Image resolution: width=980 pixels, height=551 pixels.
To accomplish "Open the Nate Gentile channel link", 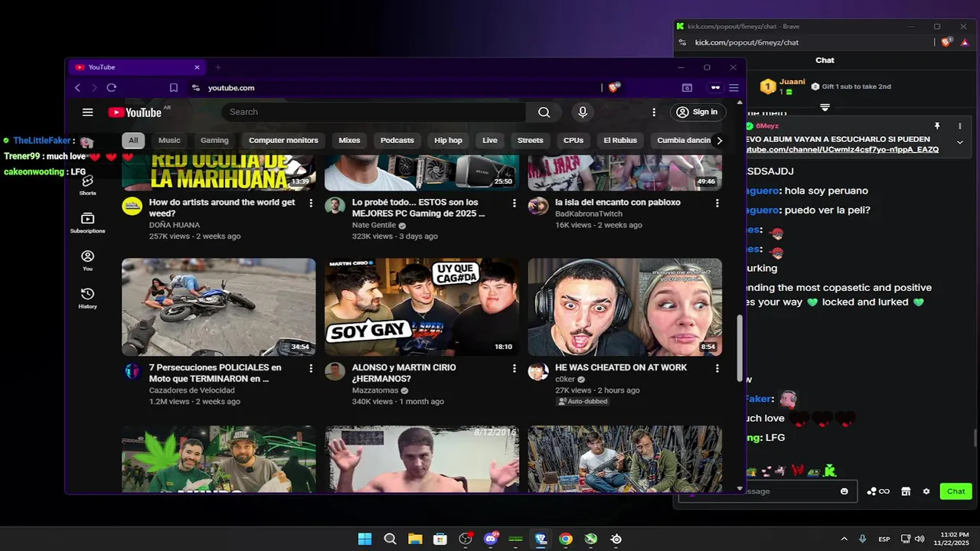I will click(x=374, y=225).
